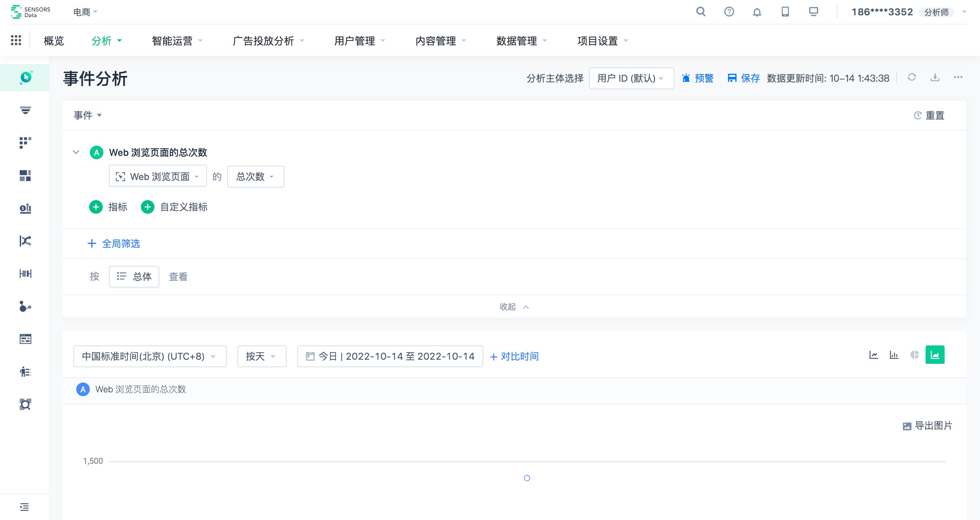Add a 自定义指标
980x520 pixels.
174,207
